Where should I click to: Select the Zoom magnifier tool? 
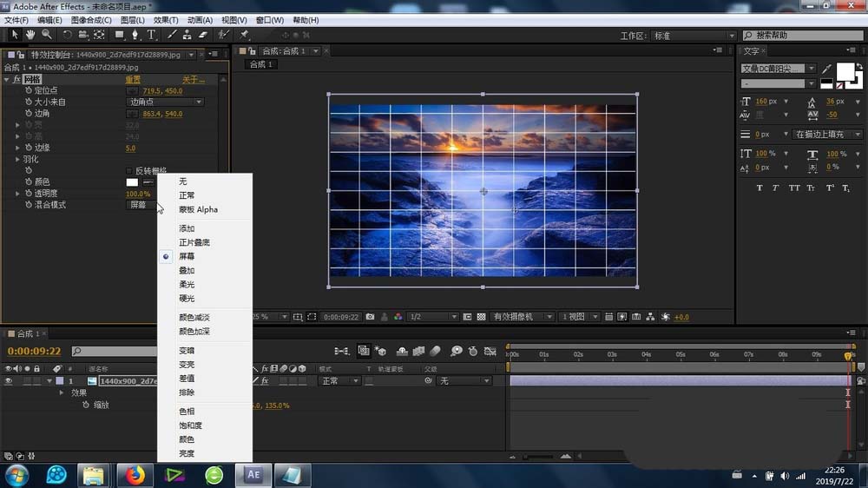46,35
